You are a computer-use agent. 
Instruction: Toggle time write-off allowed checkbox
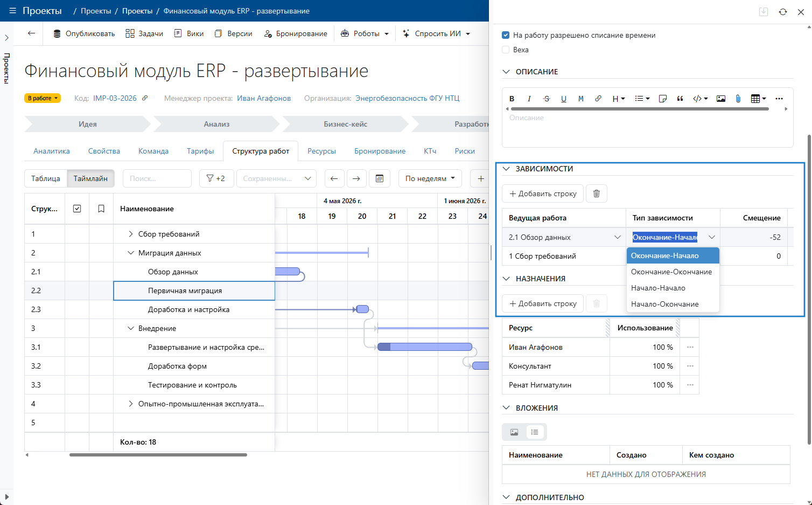506,35
